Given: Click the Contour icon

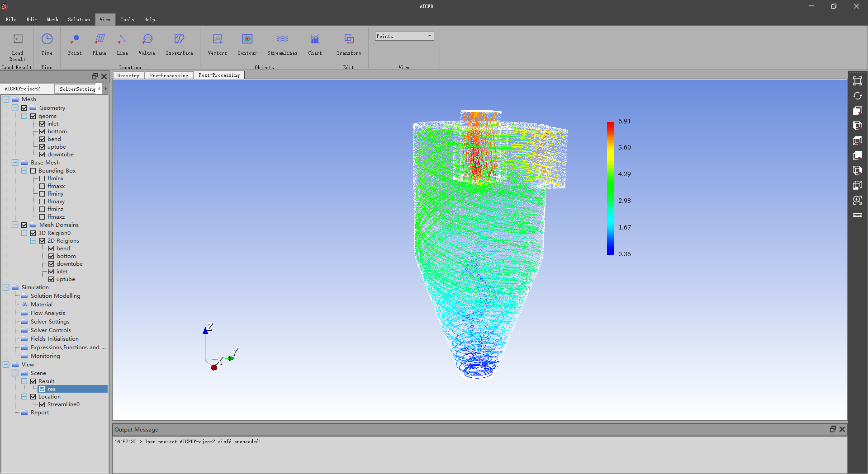Looking at the screenshot, I should 247,39.
